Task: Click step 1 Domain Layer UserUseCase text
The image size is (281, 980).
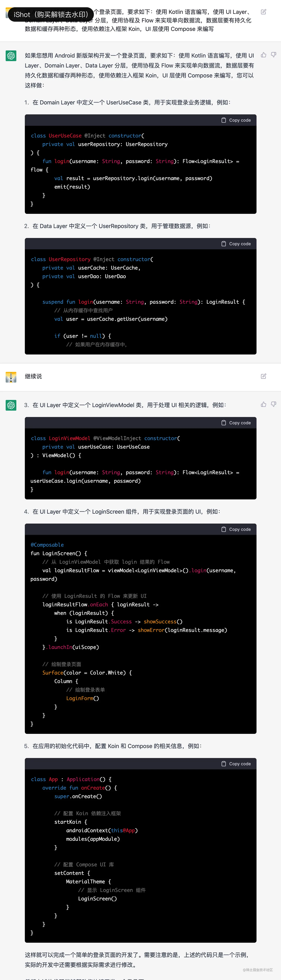Action: (x=132, y=102)
